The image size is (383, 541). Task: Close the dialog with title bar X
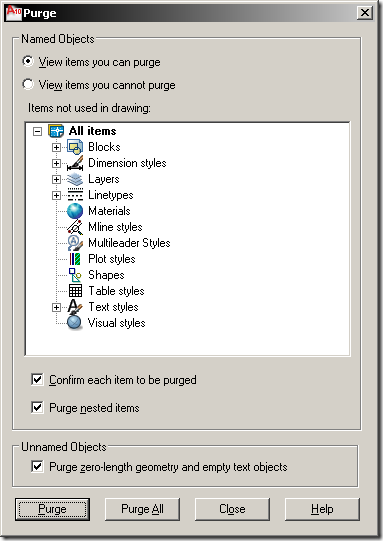tap(365, 13)
